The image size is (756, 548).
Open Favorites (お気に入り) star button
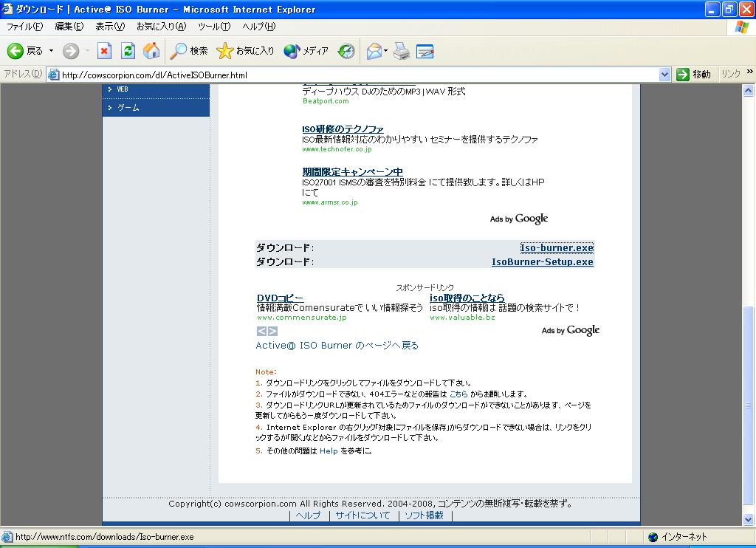pyautogui.click(x=245, y=51)
